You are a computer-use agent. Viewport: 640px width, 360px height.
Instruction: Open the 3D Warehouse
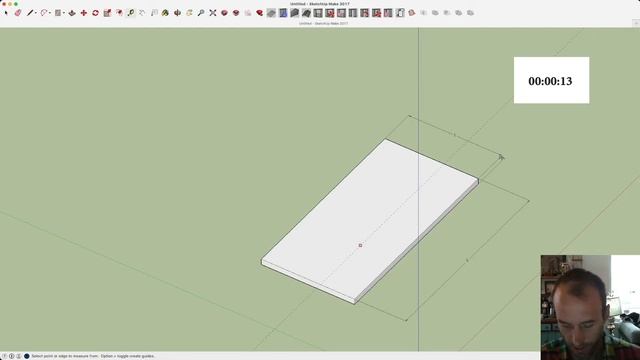point(224,13)
